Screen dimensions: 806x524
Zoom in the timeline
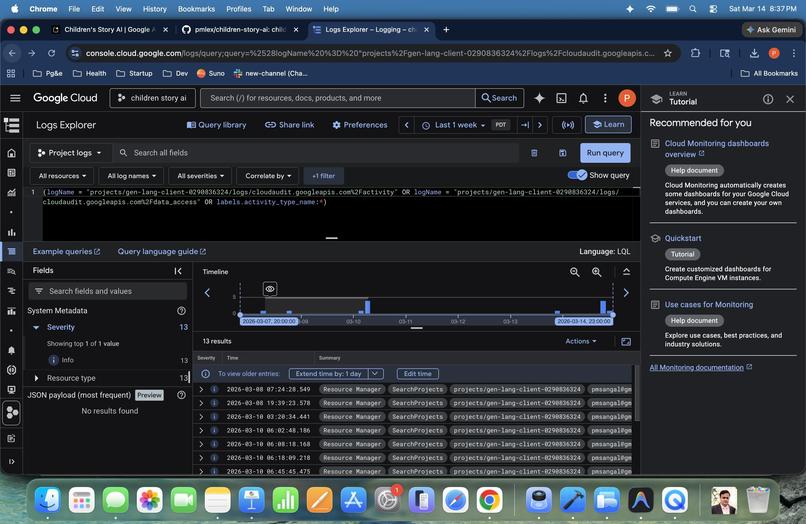pyautogui.click(x=597, y=272)
